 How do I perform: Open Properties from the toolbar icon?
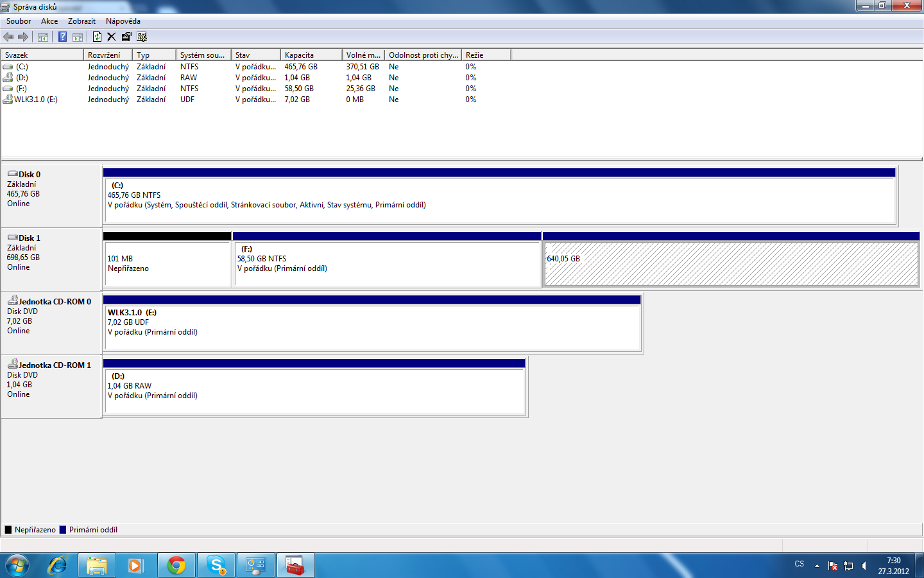[126, 37]
